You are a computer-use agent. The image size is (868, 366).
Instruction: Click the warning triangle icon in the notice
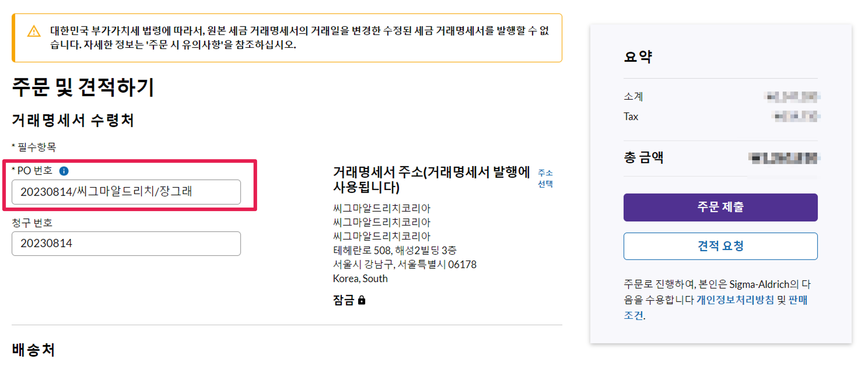pyautogui.click(x=34, y=32)
